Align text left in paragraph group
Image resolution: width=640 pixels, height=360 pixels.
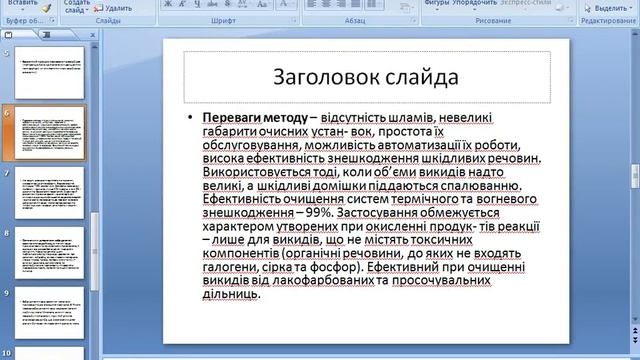click(311, 4)
